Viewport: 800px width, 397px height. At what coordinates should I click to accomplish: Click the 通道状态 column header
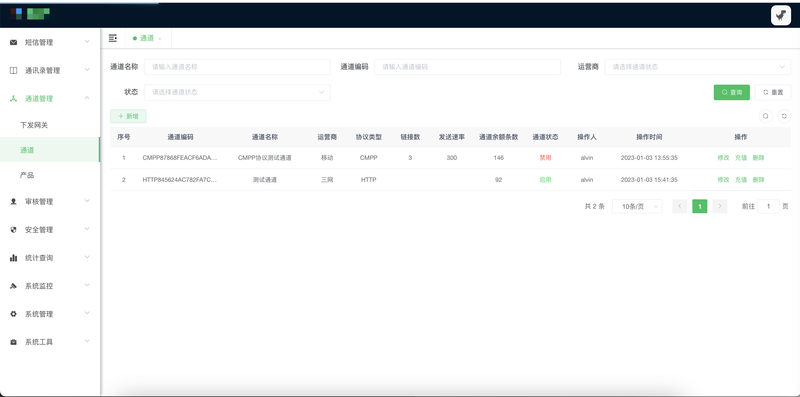pos(545,137)
